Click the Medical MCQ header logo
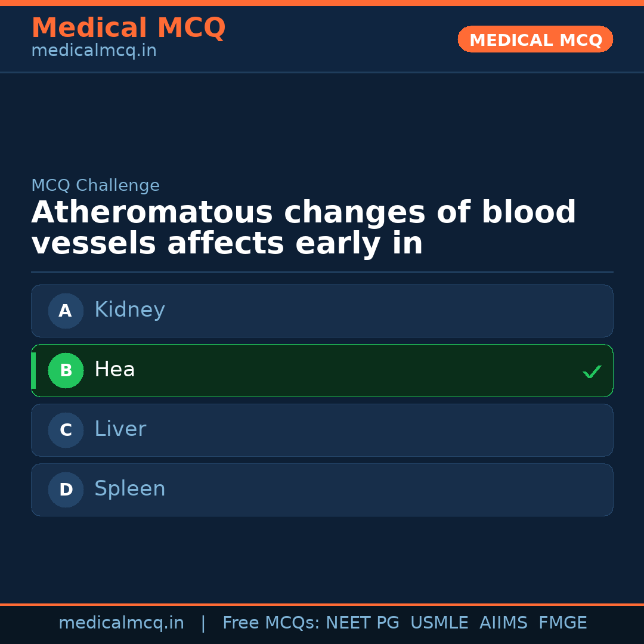644x644 pixels. (x=128, y=27)
